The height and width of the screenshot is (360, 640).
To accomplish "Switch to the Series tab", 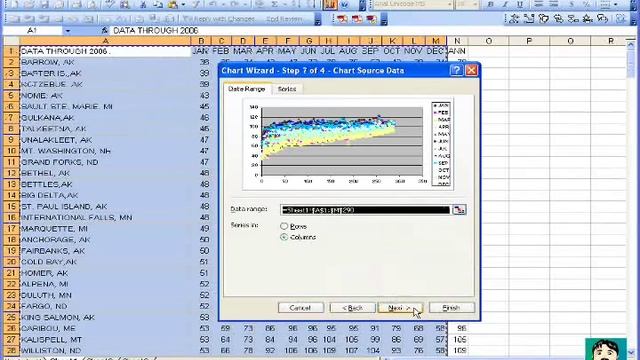I will click(287, 89).
